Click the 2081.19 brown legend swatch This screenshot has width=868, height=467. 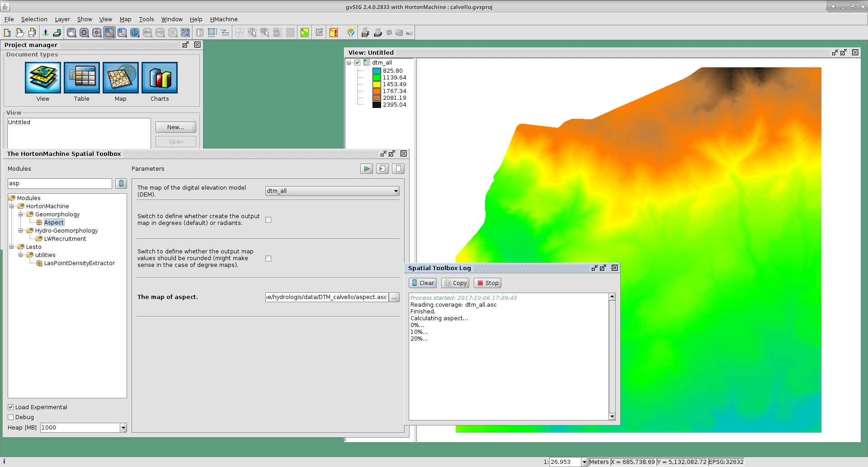pyautogui.click(x=377, y=98)
